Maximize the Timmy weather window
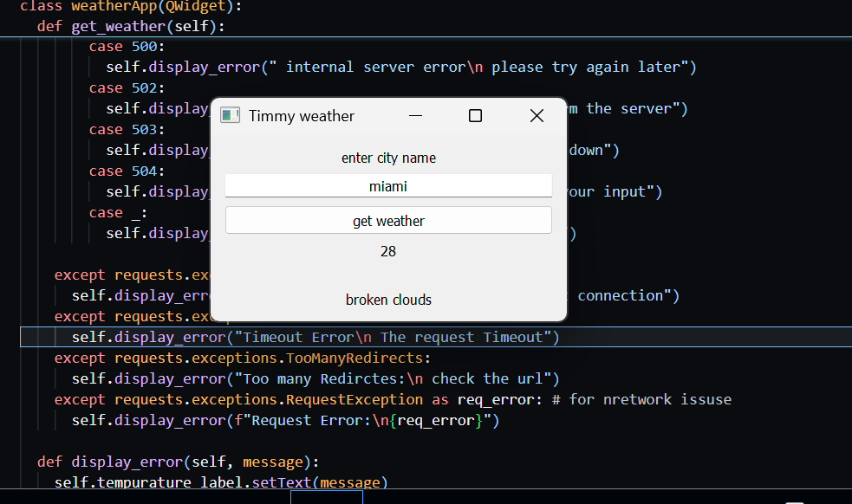 [x=476, y=116]
